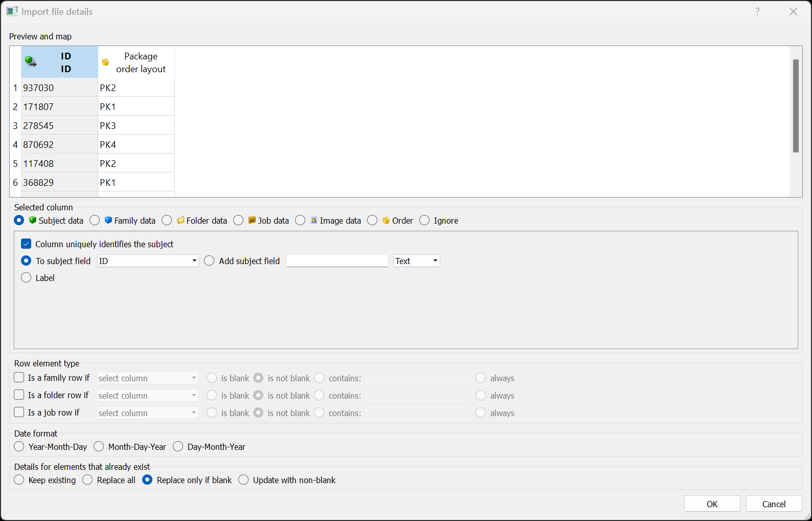Click the help question mark button
Image resolution: width=812 pixels, height=521 pixels.
click(757, 11)
